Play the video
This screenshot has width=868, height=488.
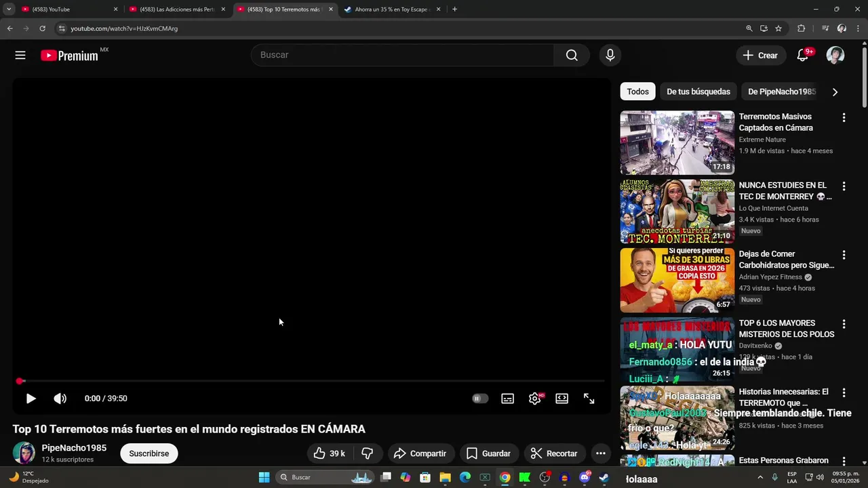coord(31,399)
